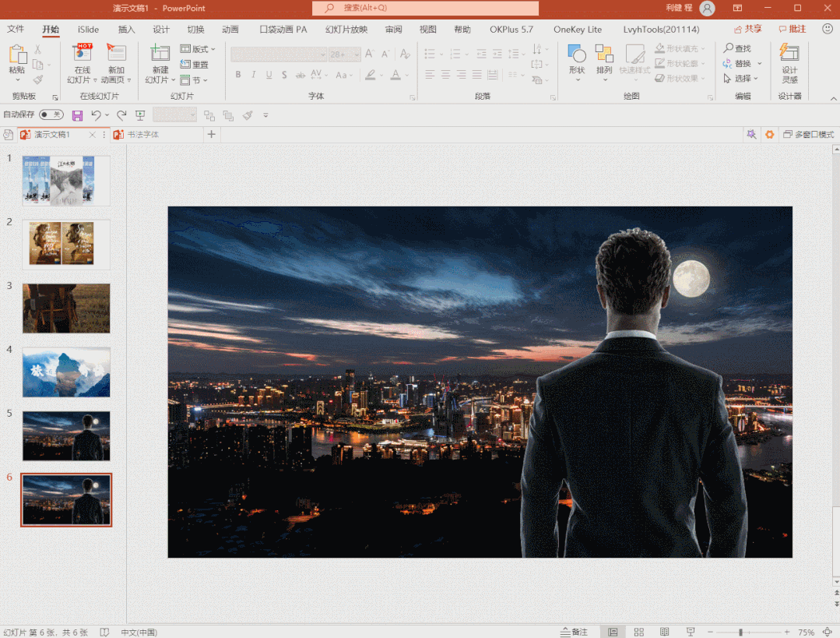Click the Arrange (排列) icon

(604, 56)
